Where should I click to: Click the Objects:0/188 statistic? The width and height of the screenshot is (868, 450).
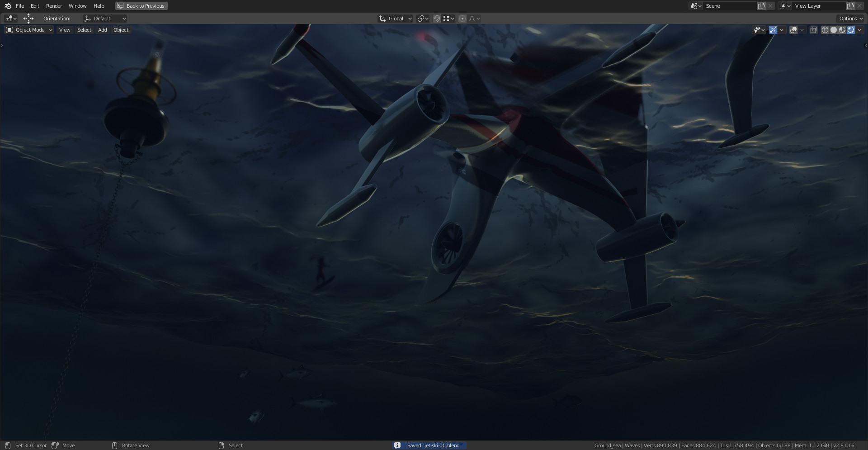[774, 445]
